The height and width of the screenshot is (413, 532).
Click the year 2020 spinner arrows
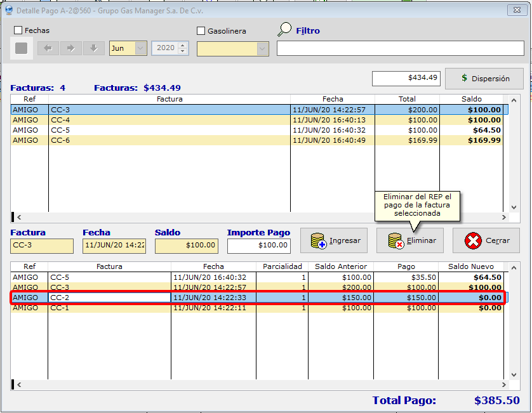(x=183, y=48)
